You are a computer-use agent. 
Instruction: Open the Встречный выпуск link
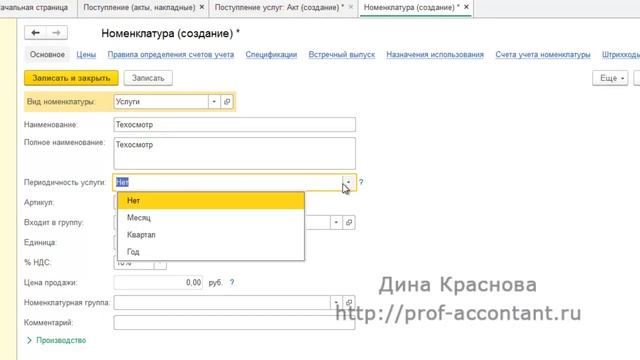[342, 55]
